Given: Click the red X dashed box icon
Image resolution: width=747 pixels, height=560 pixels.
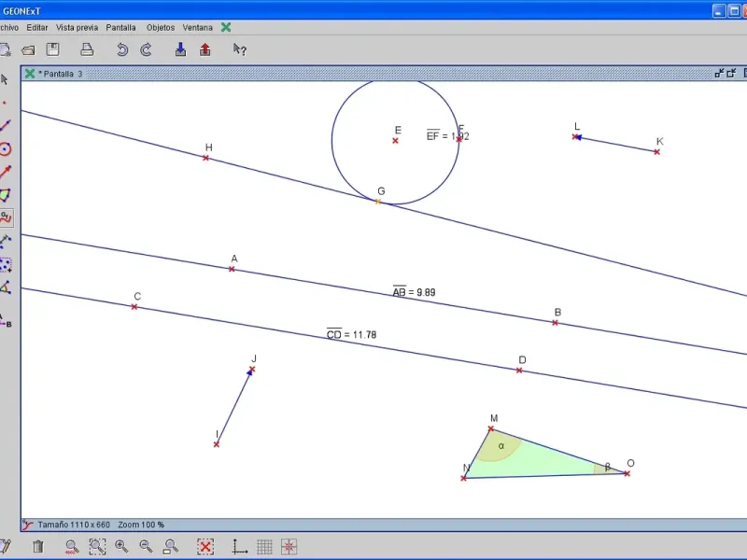Looking at the screenshot, I should pos(205,547).
